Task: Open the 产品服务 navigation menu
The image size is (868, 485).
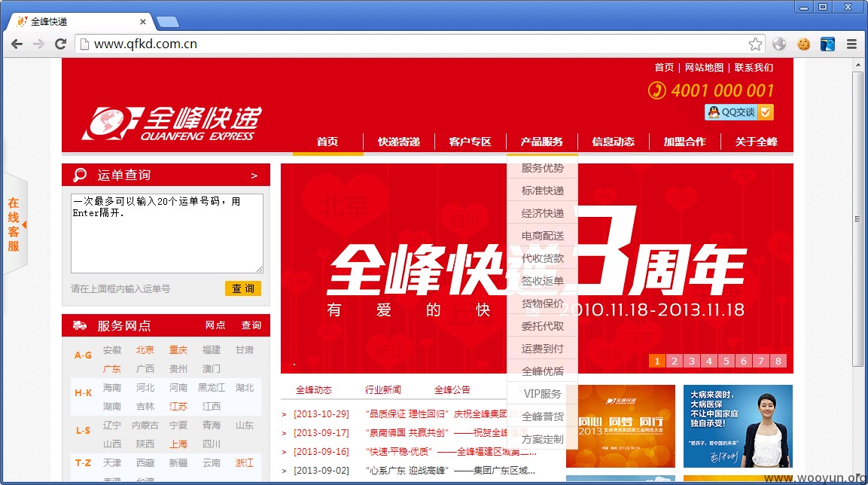Action: point(541,142)
